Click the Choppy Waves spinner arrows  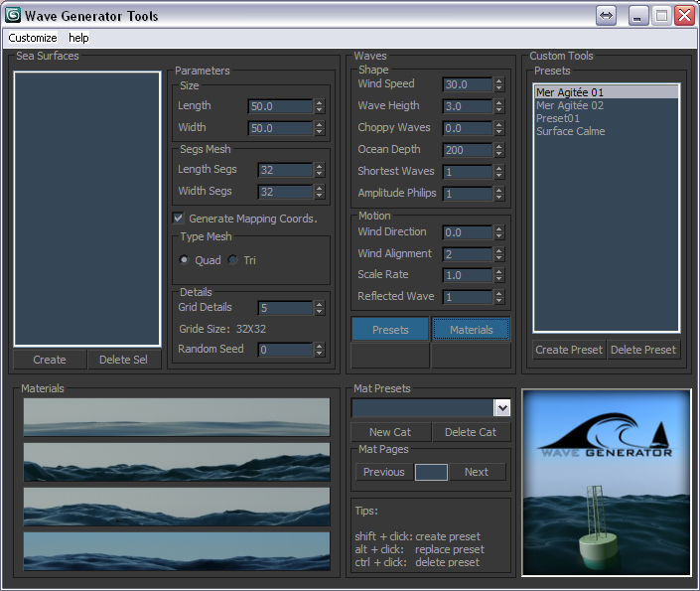coord(499,128)
